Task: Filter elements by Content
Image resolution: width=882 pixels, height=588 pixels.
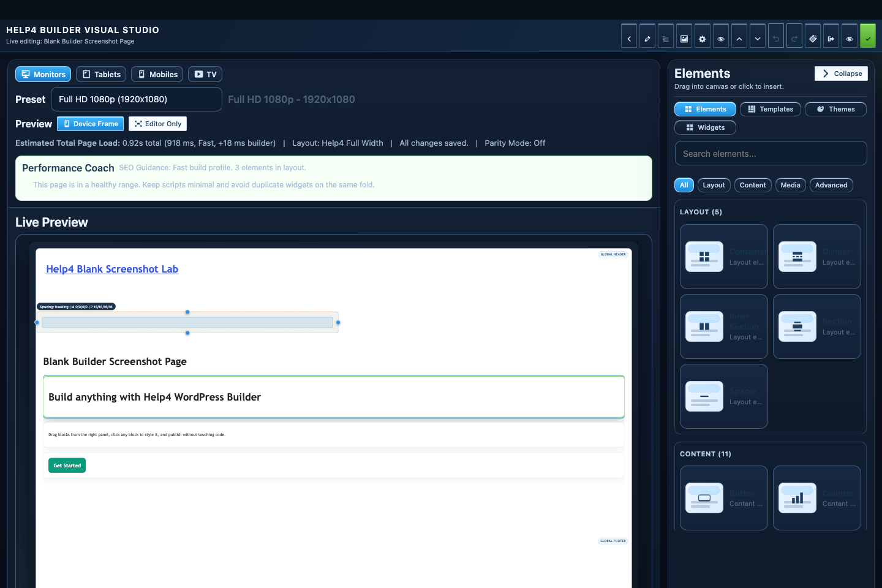Action: [x=753, y=185]
